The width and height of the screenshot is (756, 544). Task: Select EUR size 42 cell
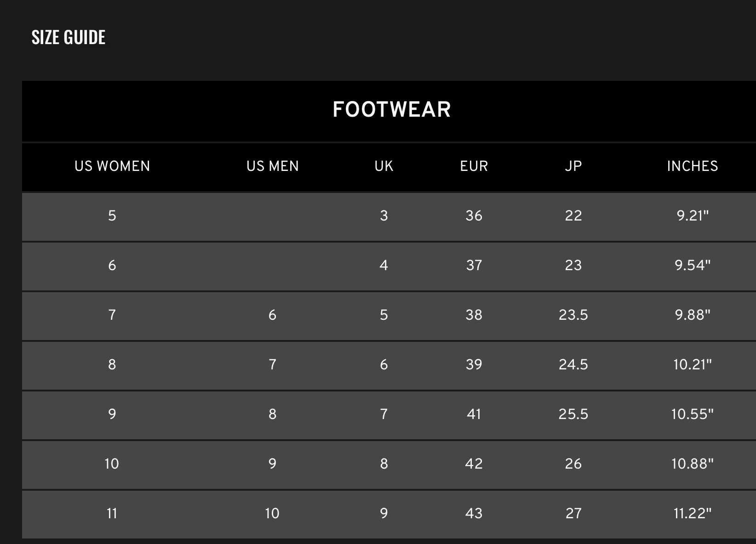point(474,464)
